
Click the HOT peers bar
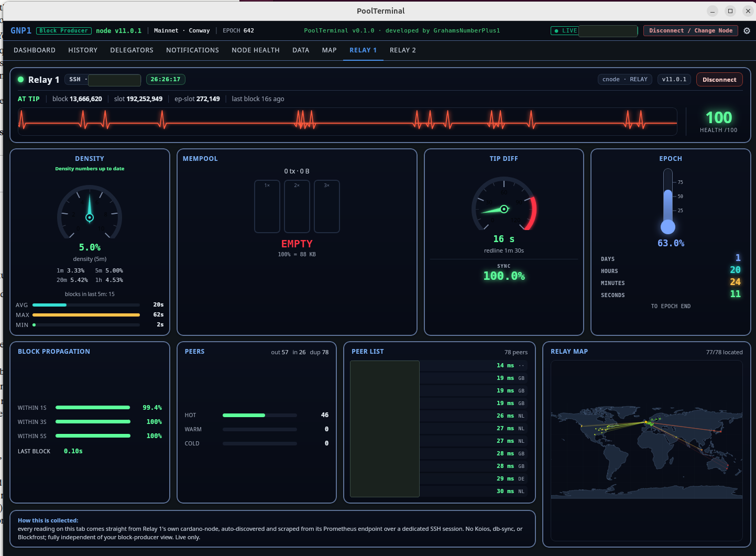260,415
